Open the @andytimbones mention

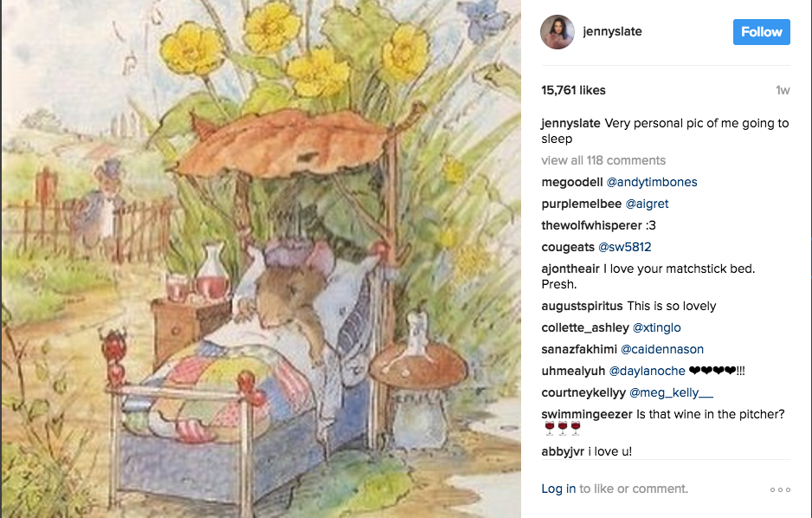pyautogui.click(x=652, y=182)
